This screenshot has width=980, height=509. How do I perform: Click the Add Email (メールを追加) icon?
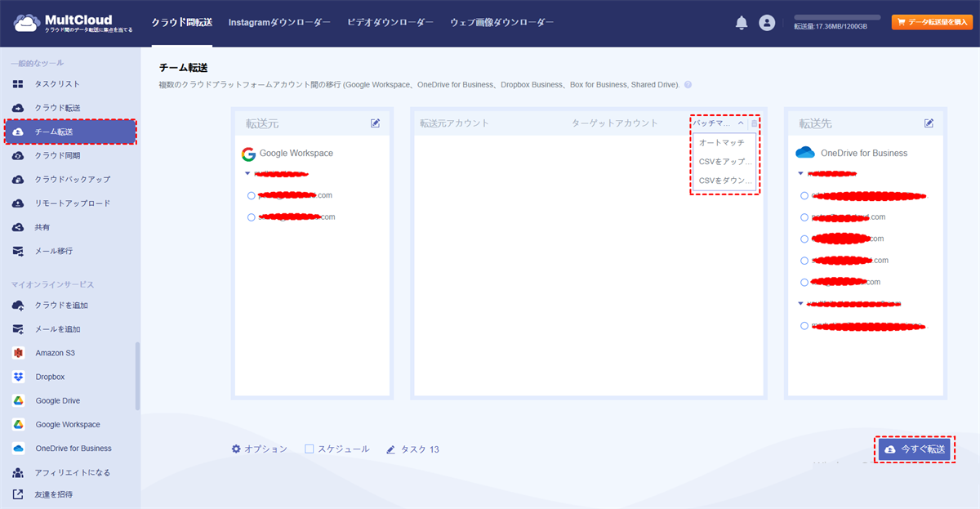[x=18, y=329]
